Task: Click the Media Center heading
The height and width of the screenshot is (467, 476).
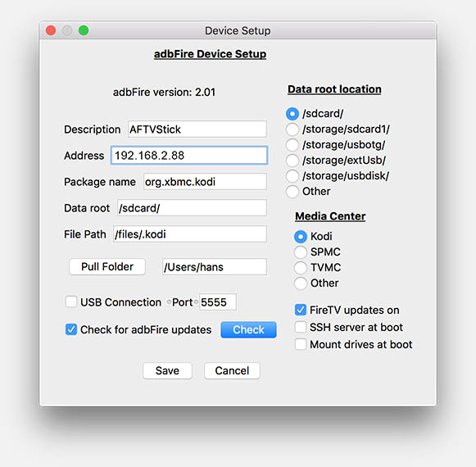Action: 330,216
